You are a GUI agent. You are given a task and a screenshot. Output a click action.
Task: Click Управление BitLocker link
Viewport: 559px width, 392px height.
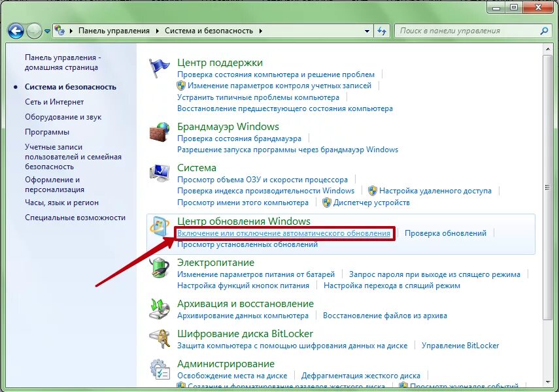460,346
